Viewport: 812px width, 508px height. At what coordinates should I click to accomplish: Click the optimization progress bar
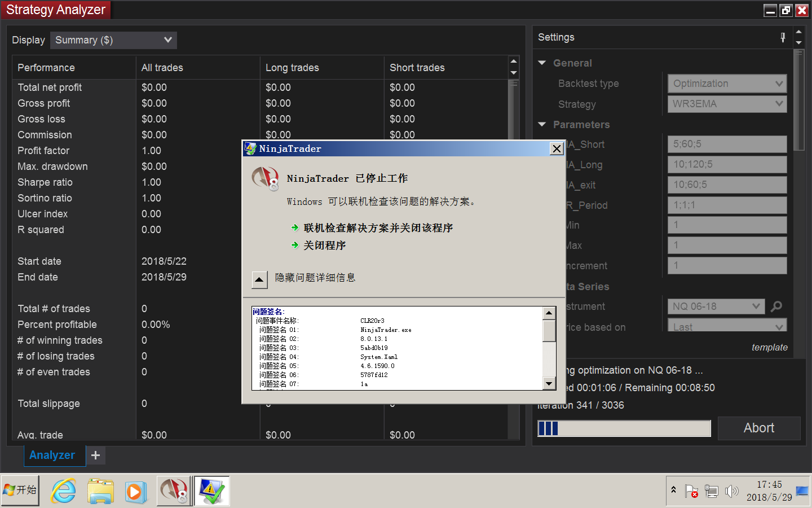(624, 428)
